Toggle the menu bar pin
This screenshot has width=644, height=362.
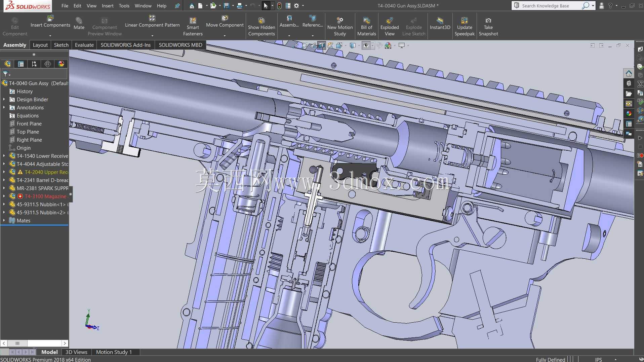point(177,6)
